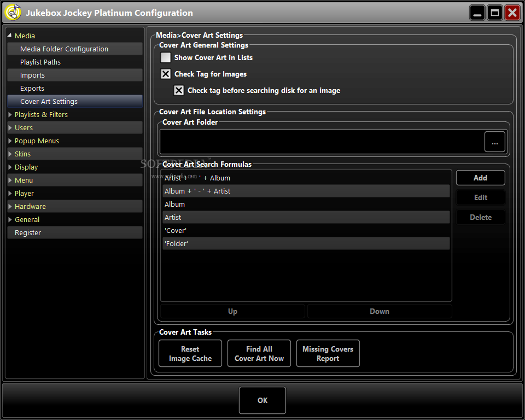The width and height of the screenshot is (525, 420).
Task: Click the Edit formula button
Action: click(x=480, y=197)
